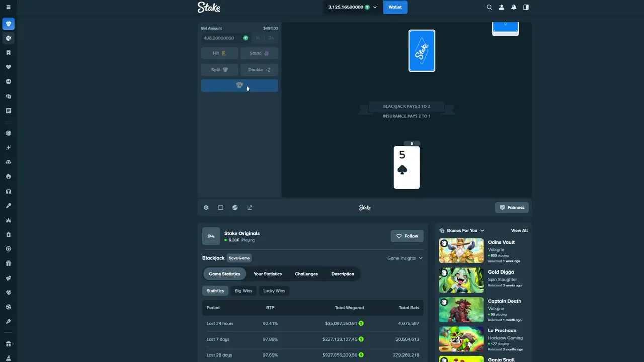Open game settings gear icon
The height and width of the screenshot is (362, 644).
(206, 208)
